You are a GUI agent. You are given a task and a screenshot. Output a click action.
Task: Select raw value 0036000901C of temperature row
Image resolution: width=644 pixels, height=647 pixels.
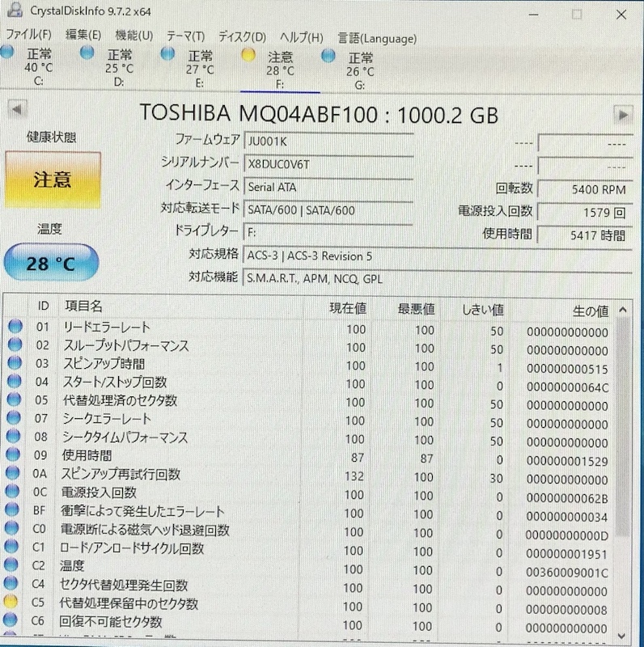(x=567, y=573)
